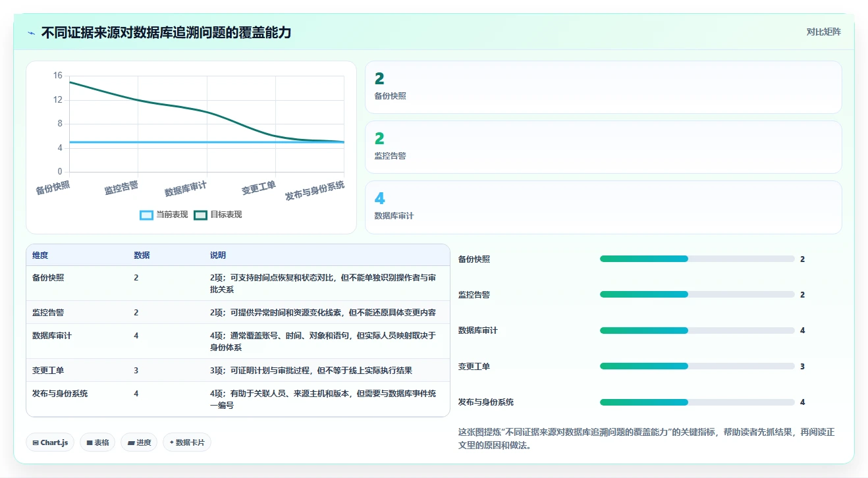868x478 pixels.
Task: Click the 数据 column header
Action: [x=142, y=255]
